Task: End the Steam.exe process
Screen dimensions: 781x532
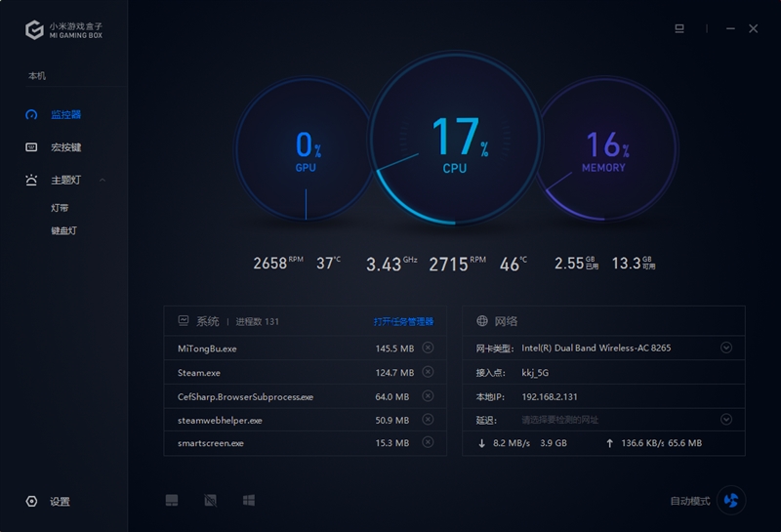Action: (428, 372)
